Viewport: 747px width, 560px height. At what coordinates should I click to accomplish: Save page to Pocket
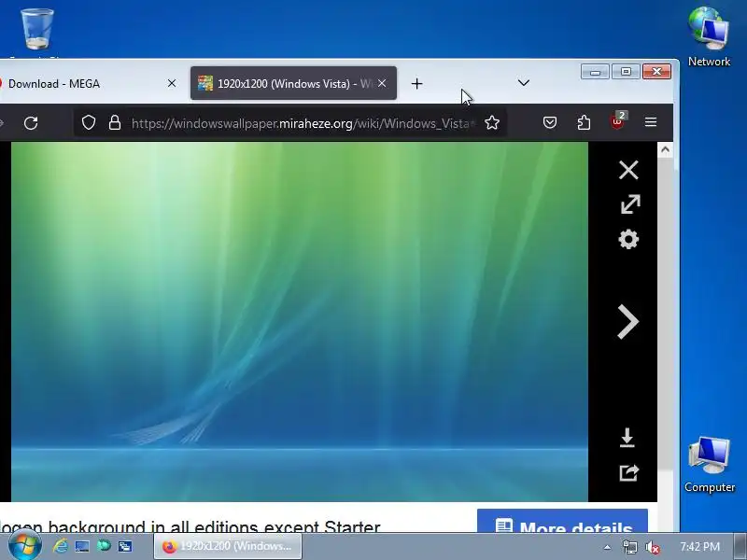[550, 123]
